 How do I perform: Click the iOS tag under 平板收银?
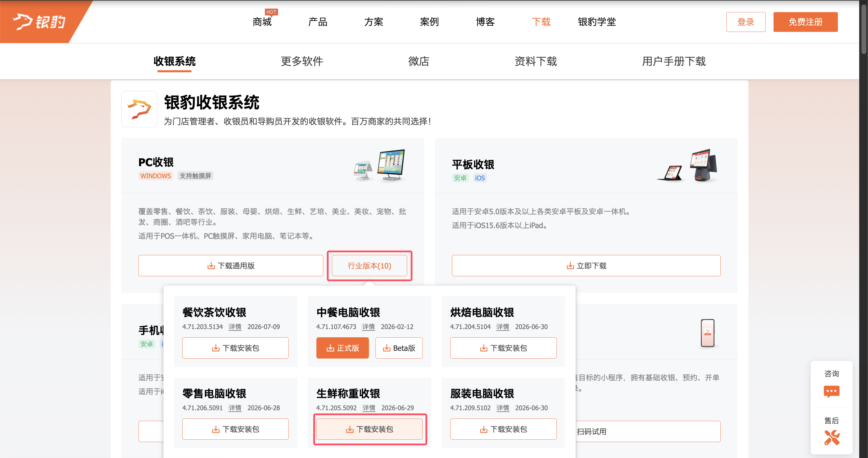[x=479, y=178]
